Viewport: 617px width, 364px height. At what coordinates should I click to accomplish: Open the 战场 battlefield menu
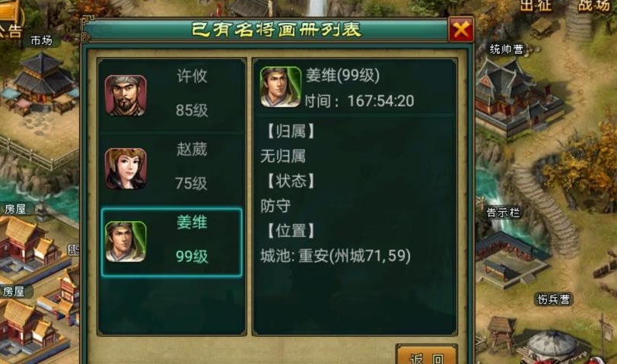coord(594,6)
